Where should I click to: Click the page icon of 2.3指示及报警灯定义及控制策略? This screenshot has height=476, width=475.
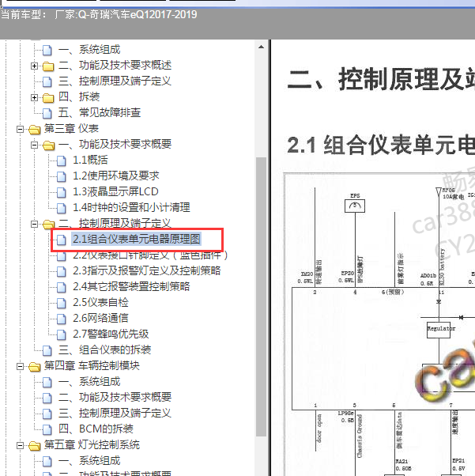[x=62, y=271]
